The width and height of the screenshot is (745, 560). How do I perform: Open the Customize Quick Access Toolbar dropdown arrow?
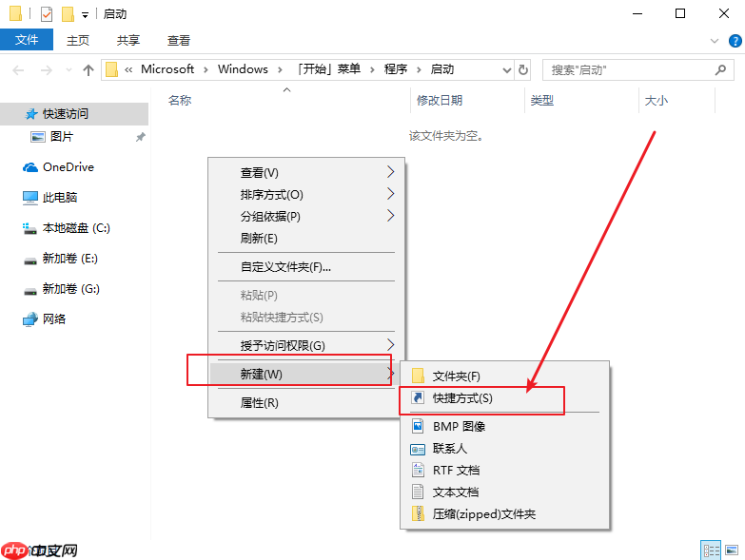[x=85, y=15]
